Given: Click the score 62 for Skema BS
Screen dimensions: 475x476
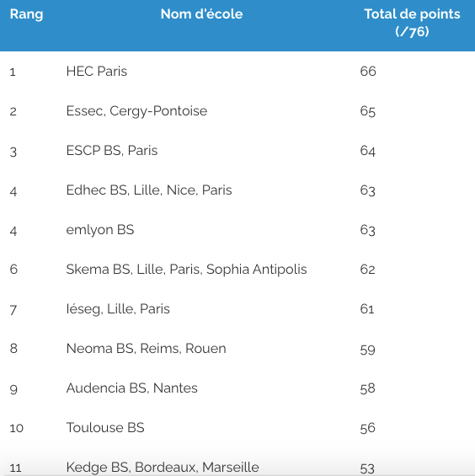Looking at the screenshot, I should click(x=367, y=270).
